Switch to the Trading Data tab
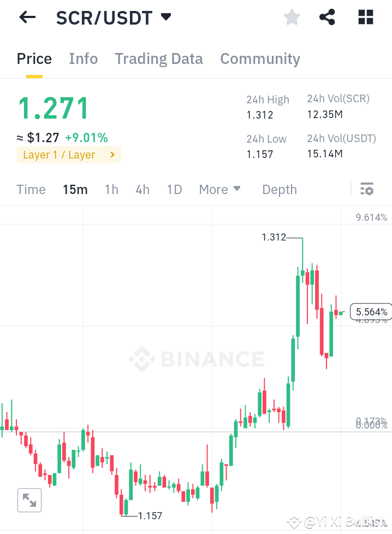Image resolution: width=392 pixels, height=534 pixels. coord(158,58)
